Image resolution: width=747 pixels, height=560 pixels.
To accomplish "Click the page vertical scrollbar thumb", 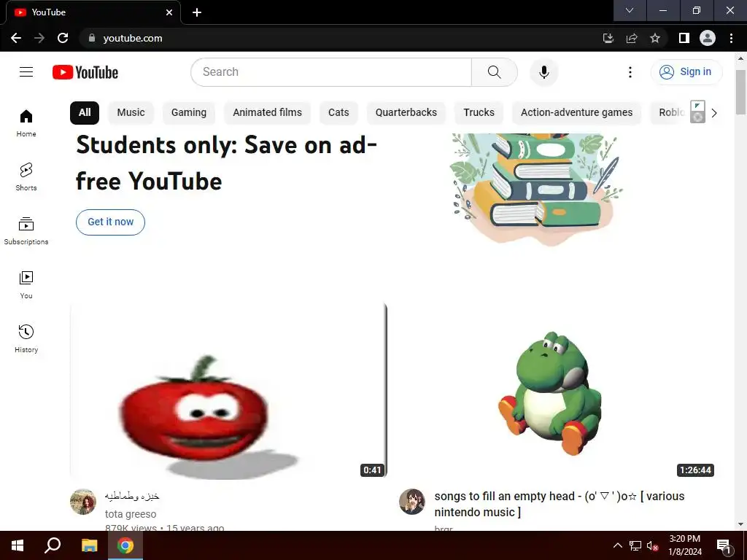I will [x=741, y=93].
